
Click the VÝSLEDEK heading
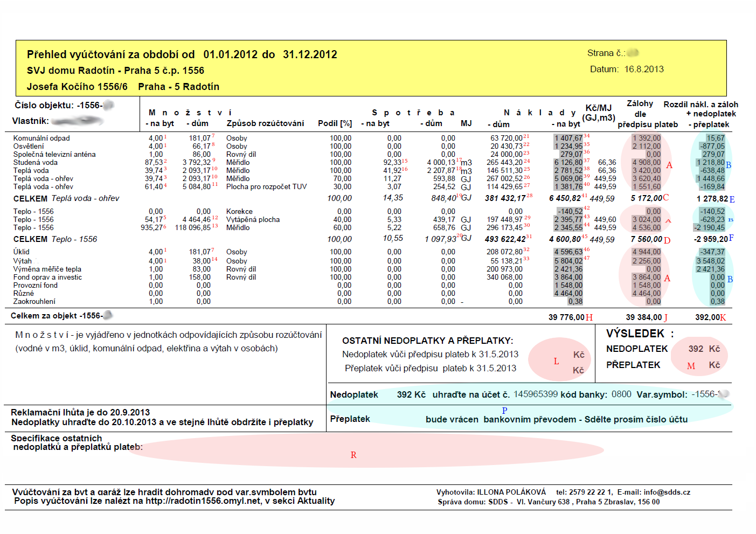(x=635, y=334)
